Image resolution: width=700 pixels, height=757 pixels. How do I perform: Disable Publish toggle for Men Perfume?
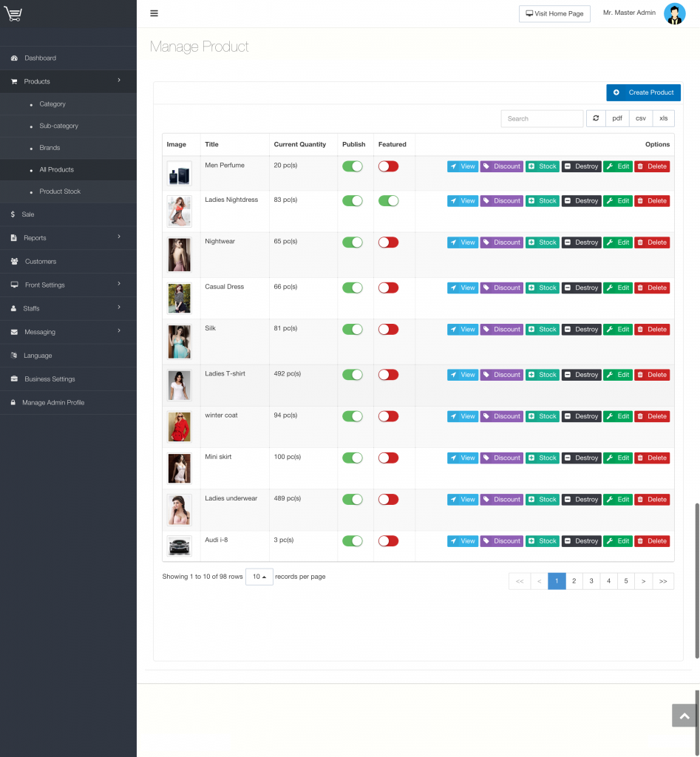[353, 166]
